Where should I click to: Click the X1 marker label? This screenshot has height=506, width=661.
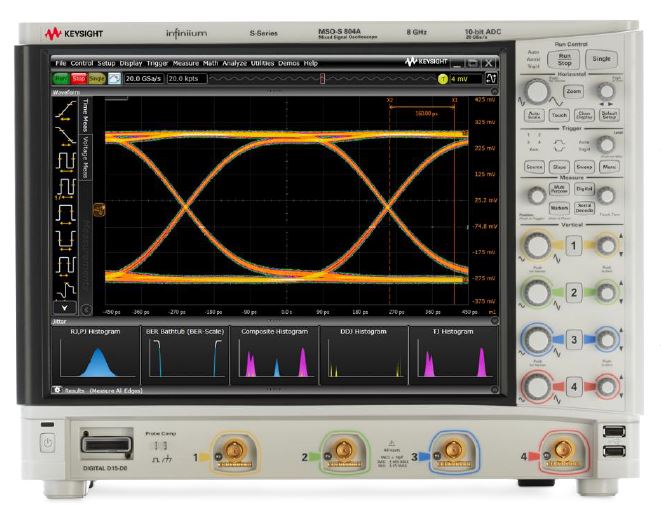[x=454, y=100]
